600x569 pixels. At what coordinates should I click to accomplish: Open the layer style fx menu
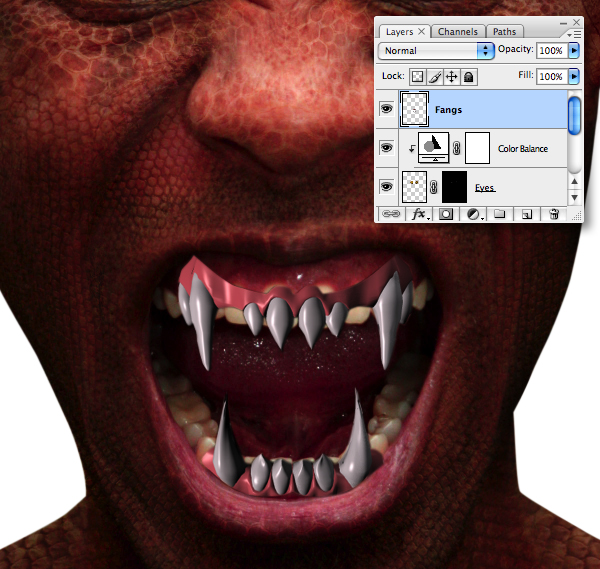419,214
